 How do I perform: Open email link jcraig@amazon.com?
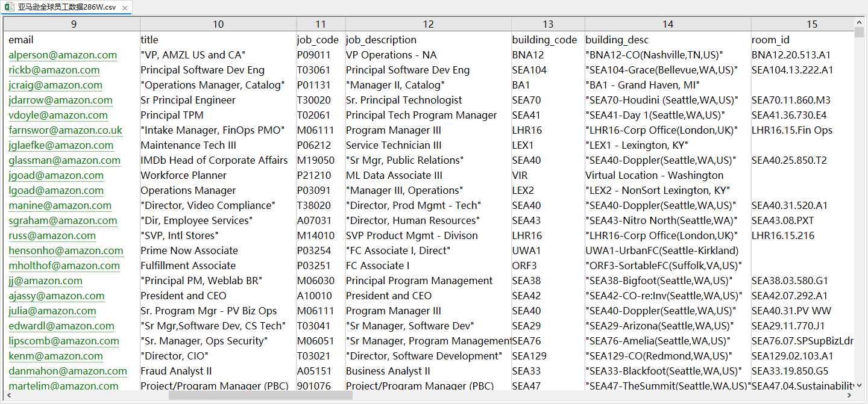55,85
